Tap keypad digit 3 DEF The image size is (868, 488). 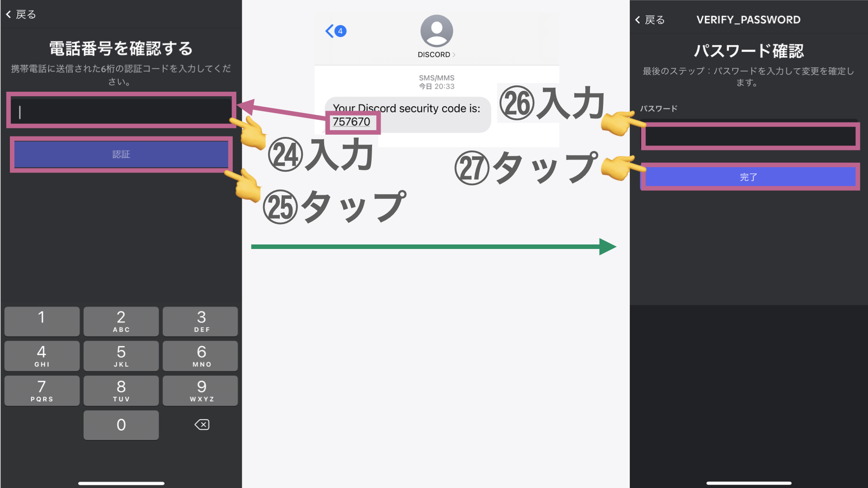tap(200, 321)
